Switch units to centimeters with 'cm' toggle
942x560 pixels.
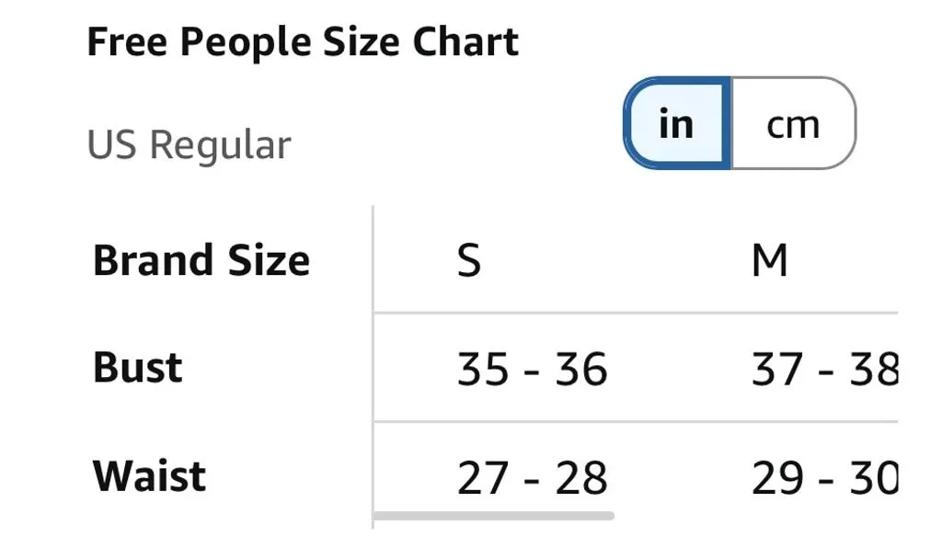[x=793, y=123]
